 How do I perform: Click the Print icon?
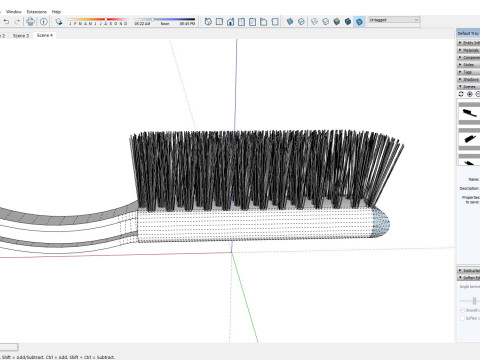31,22
